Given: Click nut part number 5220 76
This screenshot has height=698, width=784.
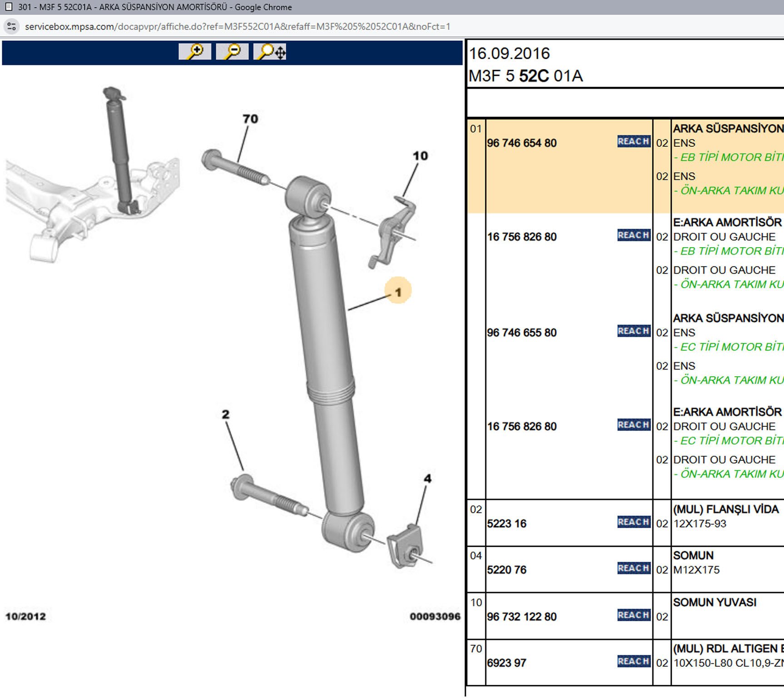Looking at the screenshot, I should pyautogui.click(x=506, y=570).
